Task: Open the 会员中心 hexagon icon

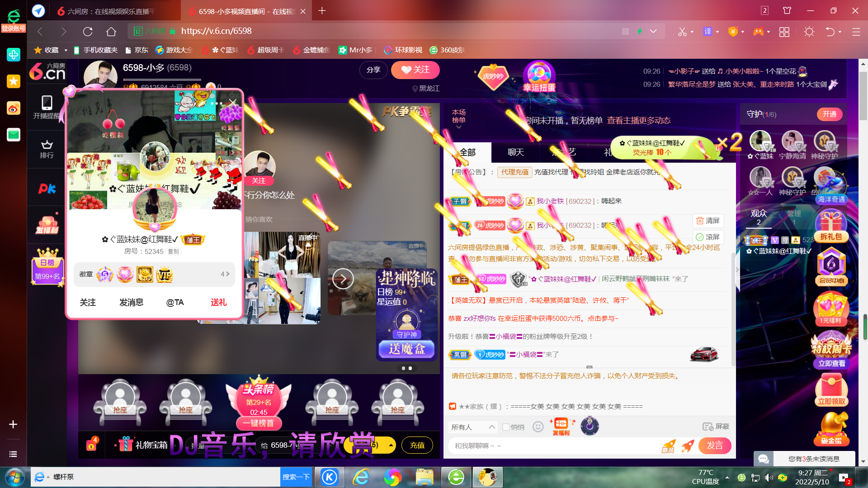Action: coord(831,267)
